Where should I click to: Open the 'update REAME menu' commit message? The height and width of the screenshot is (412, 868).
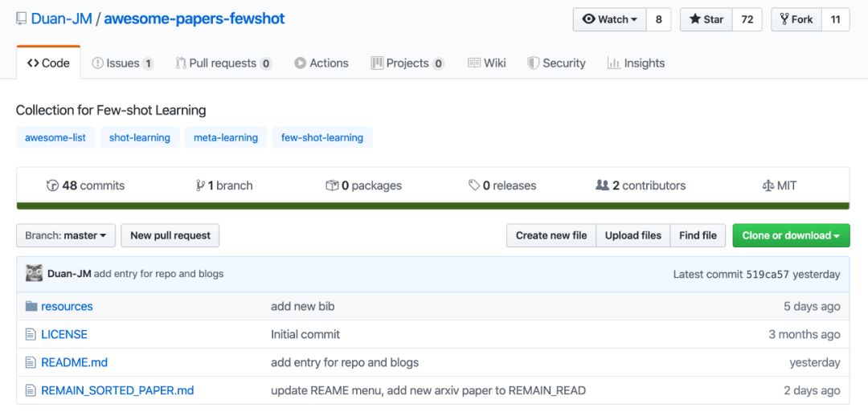coord(428,390)
